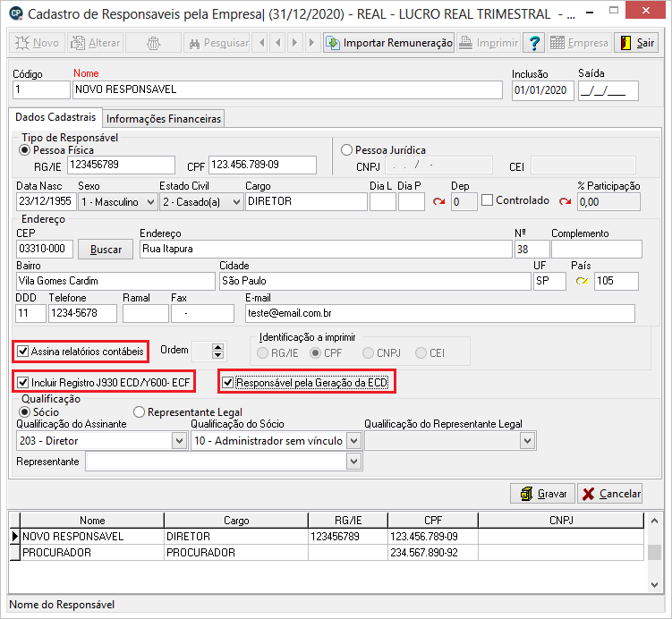The height and width of the screenshot is (619, 672).
Task: Click the Nome column header
Action: tap(92, 521)
